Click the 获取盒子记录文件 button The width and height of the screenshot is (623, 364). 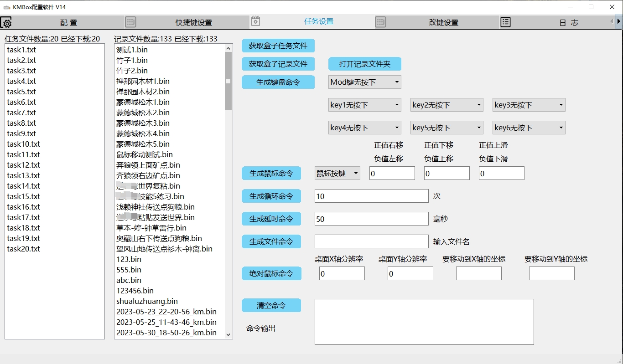(x=278, y=64)
